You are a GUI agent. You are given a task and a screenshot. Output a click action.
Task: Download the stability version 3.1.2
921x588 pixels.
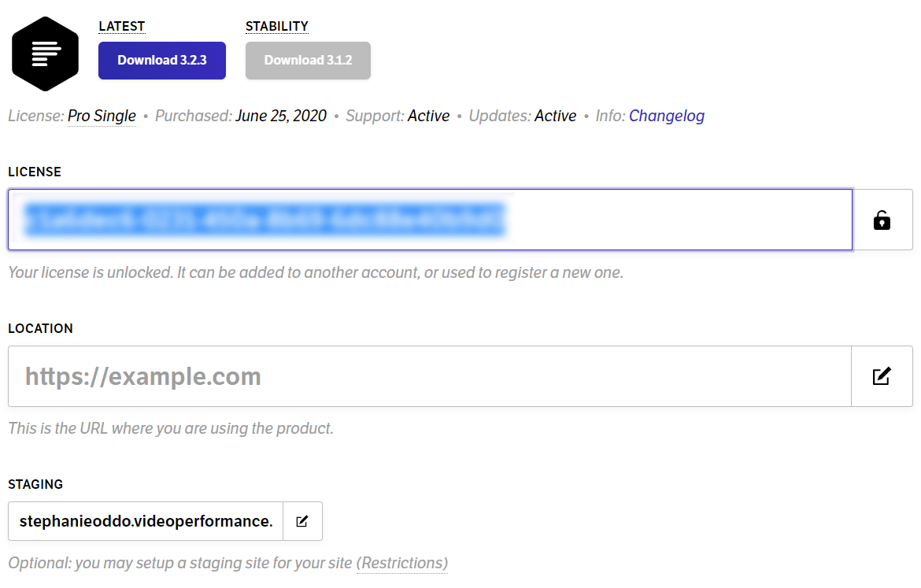pos(308,61)
